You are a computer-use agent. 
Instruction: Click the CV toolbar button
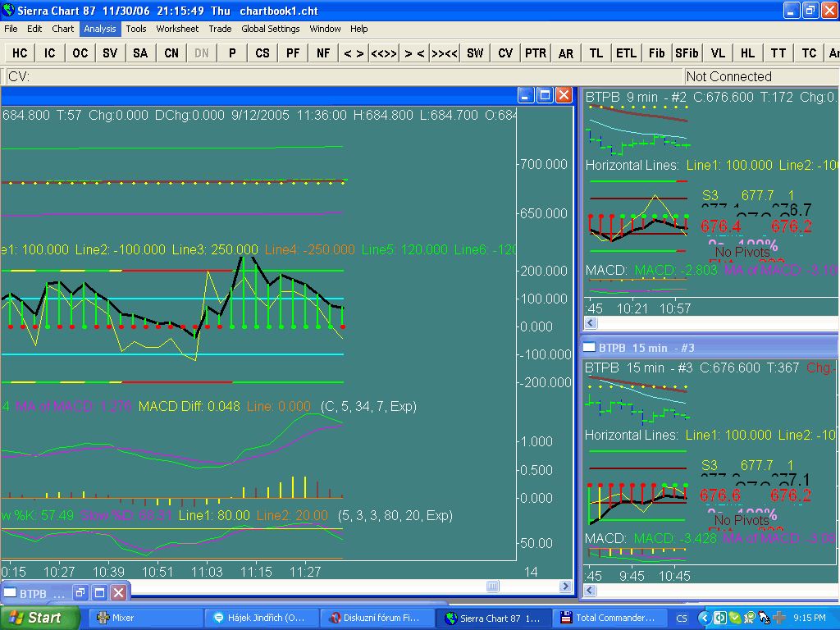[505, 52]
